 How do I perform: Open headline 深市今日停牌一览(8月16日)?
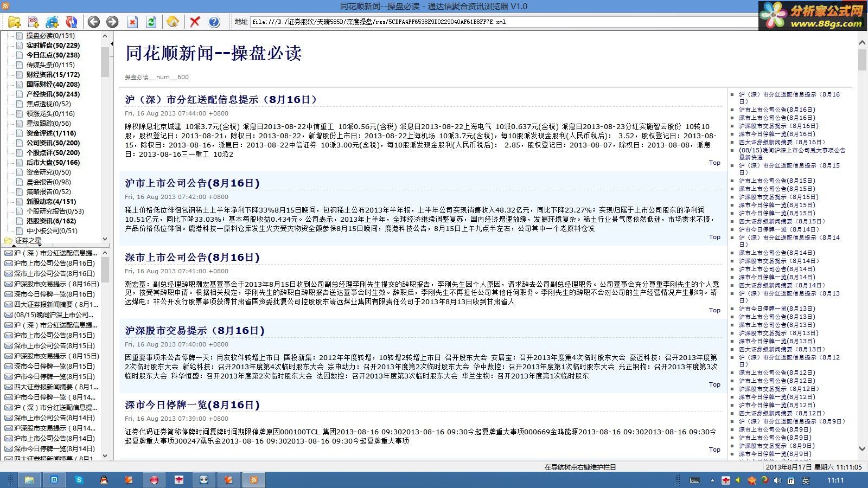(x=193, y=405)
